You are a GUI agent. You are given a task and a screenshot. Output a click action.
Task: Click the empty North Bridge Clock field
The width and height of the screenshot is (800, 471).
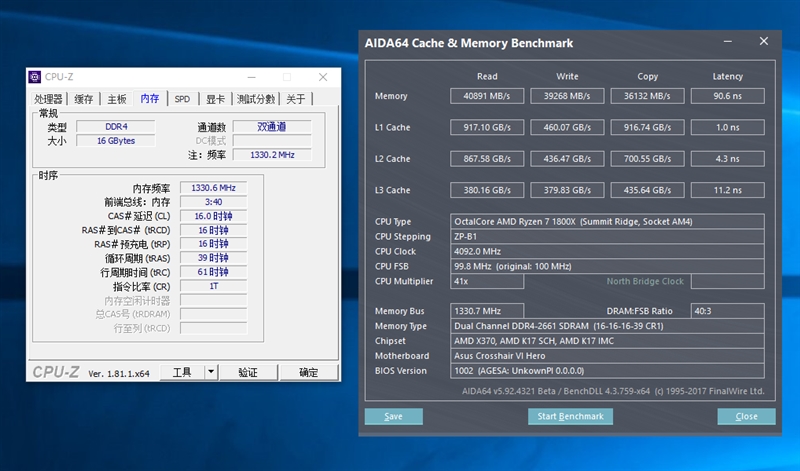pos(728,281)
